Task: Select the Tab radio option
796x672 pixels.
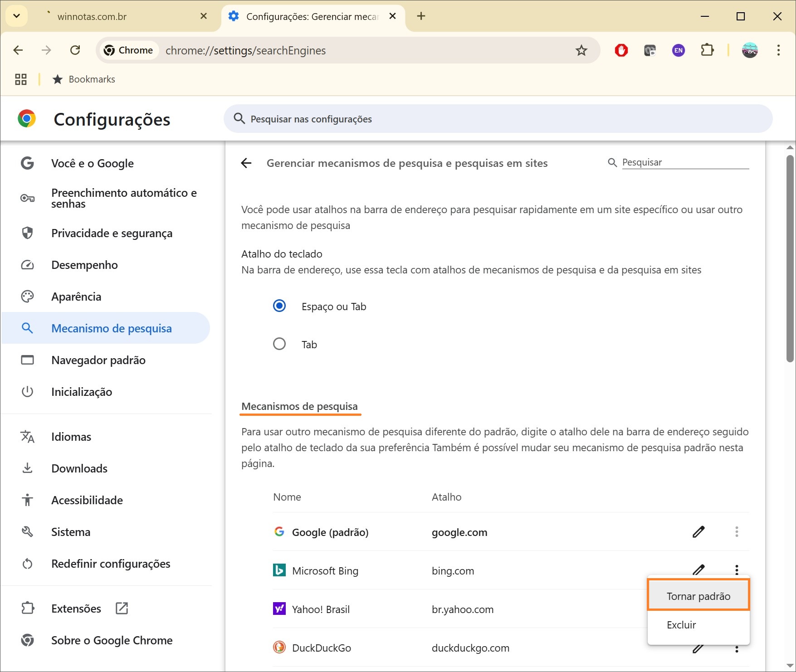Action: point(279,344)
